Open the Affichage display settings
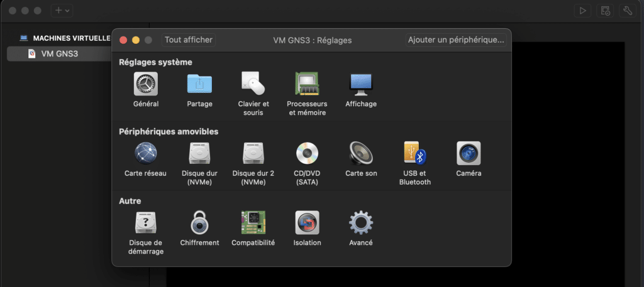The width and height of the screenshot is (644, 287). [360, 84]
